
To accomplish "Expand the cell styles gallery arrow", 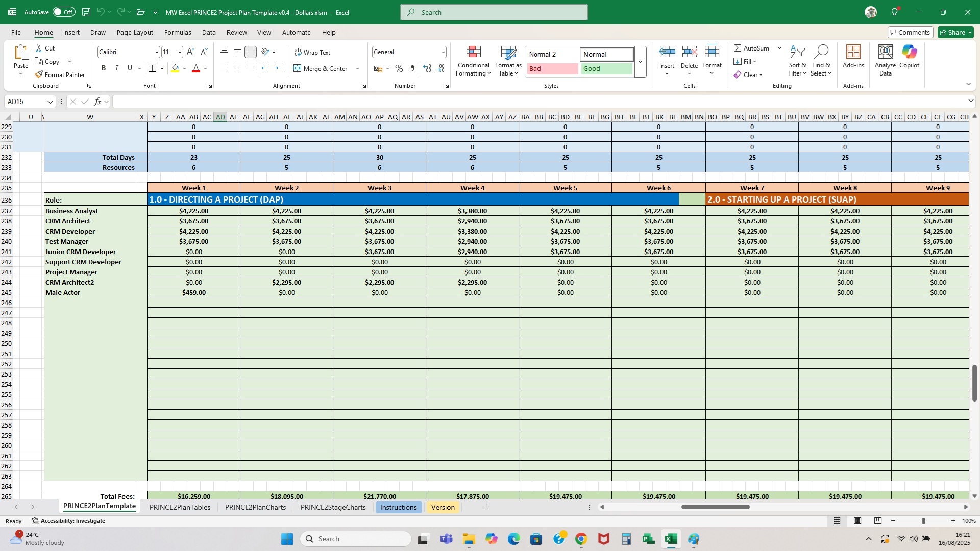I will point(640,62).
